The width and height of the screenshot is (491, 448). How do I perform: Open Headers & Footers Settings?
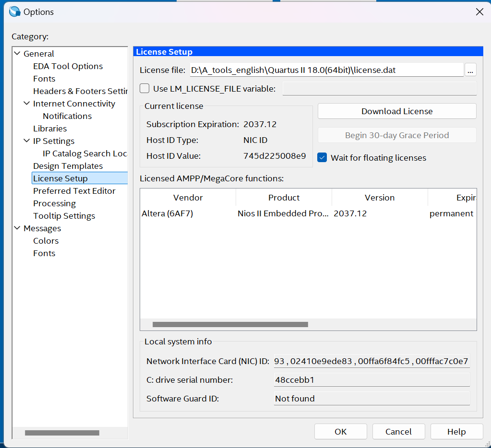coord(81,91)
